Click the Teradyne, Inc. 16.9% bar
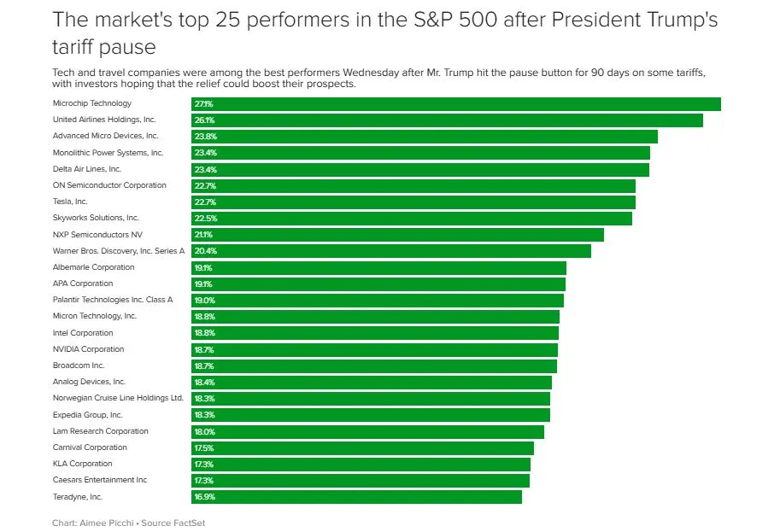 (x=356, y=497)
